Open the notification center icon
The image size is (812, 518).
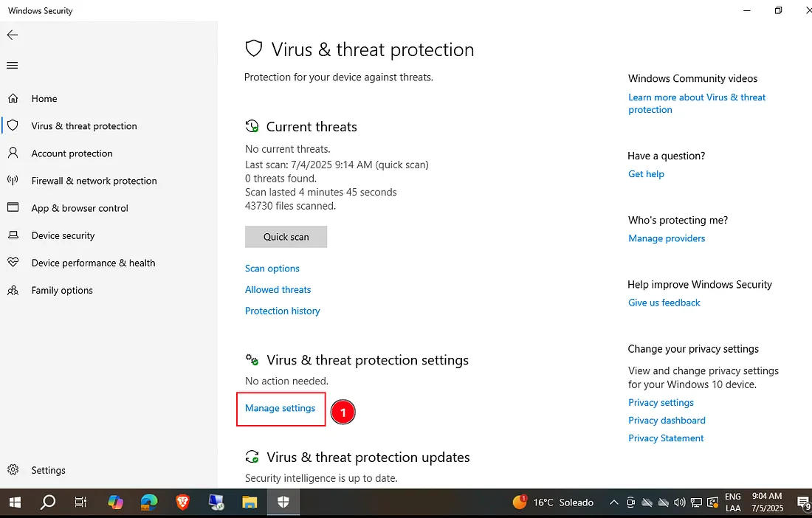click(804, 503)
